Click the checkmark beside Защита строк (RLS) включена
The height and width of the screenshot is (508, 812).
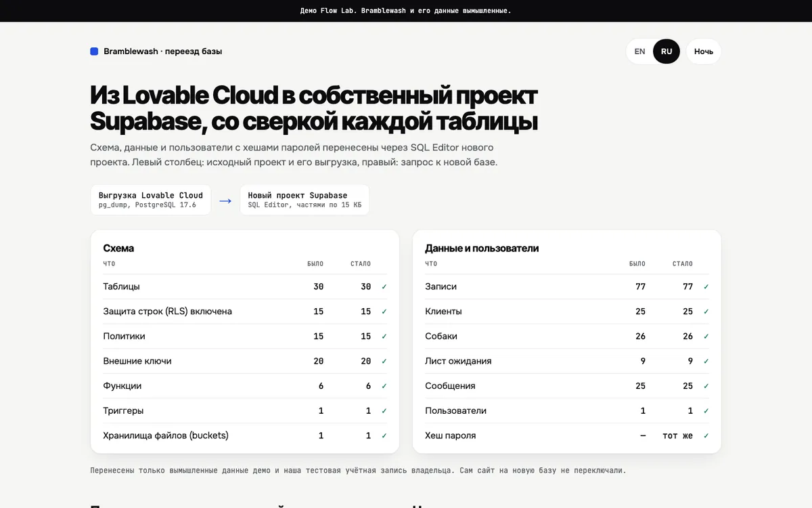(x=384, y=312)
